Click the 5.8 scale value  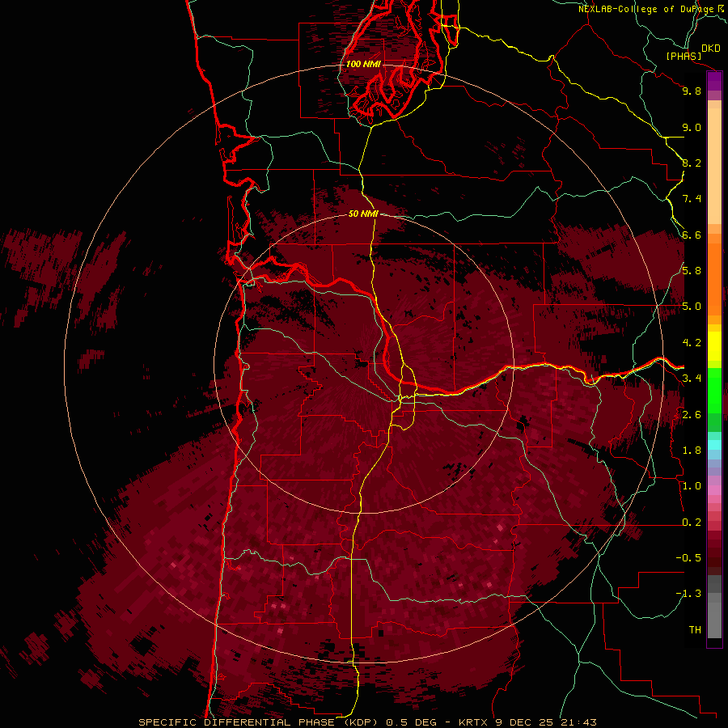692,271
